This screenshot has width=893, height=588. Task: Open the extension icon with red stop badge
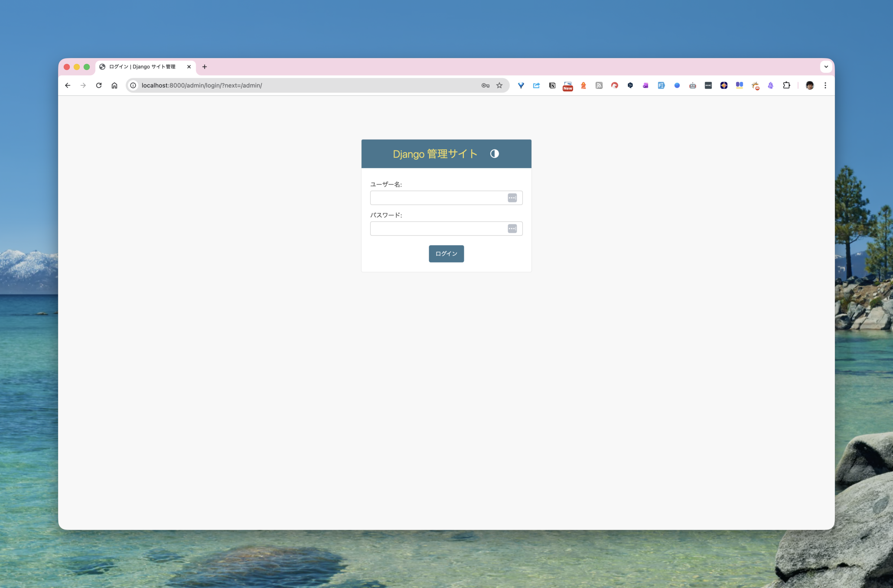[x=756, y=86]
